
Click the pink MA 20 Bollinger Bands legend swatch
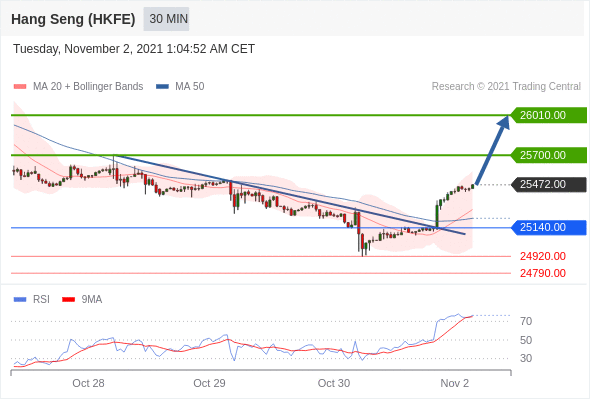pos(20,87)
